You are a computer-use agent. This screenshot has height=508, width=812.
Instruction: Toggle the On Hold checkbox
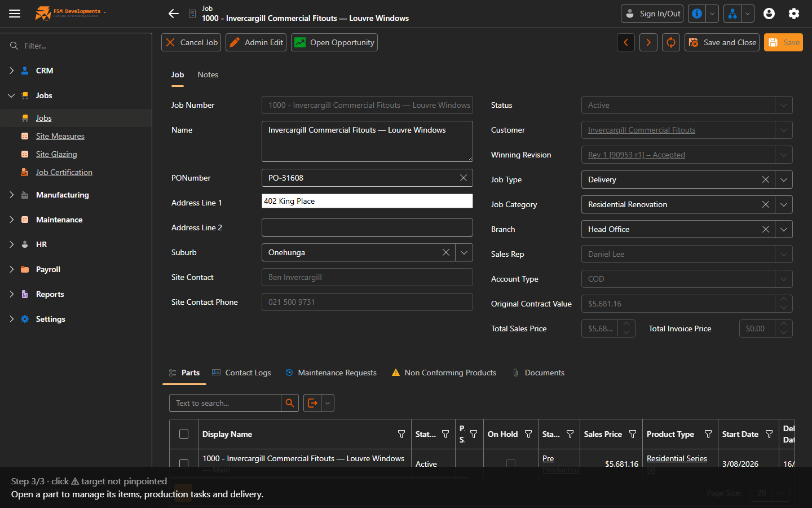(511, 464)
